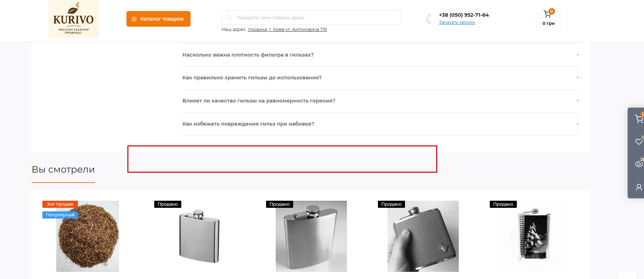Open the Каталог товаров menu
This screenshot has height=279, width=644.
click(159, 19)
